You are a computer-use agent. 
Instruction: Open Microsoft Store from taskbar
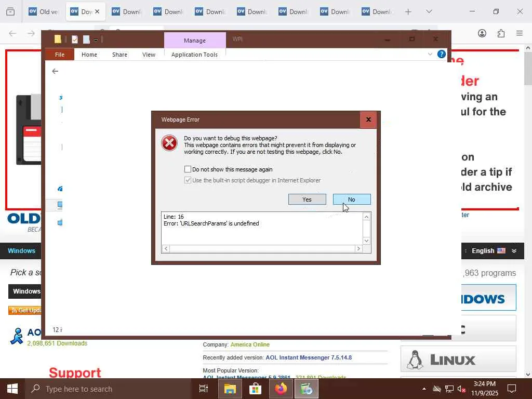[x=255, y=389]
